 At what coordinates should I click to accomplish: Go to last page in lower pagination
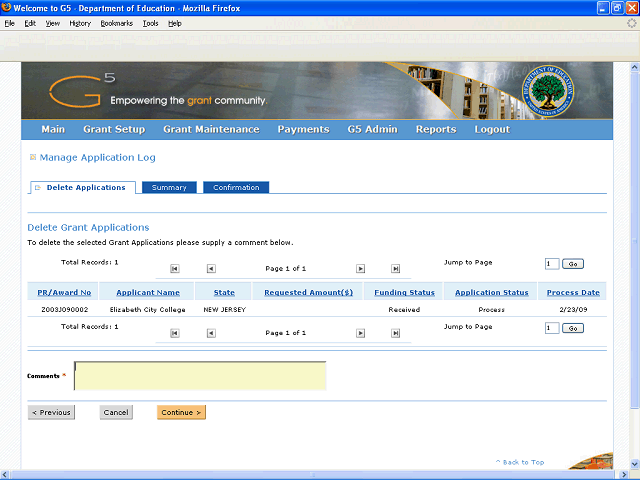(x=396, y=333)
